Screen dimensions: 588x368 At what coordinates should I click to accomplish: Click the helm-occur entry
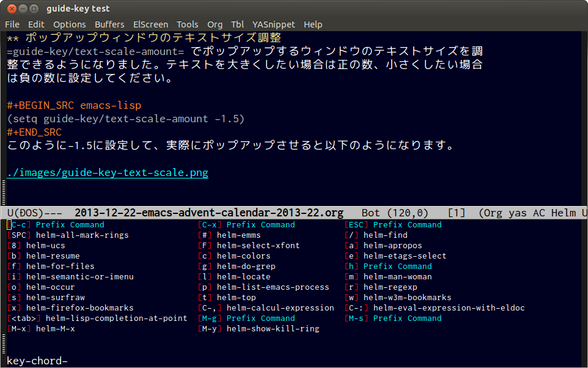41,287
